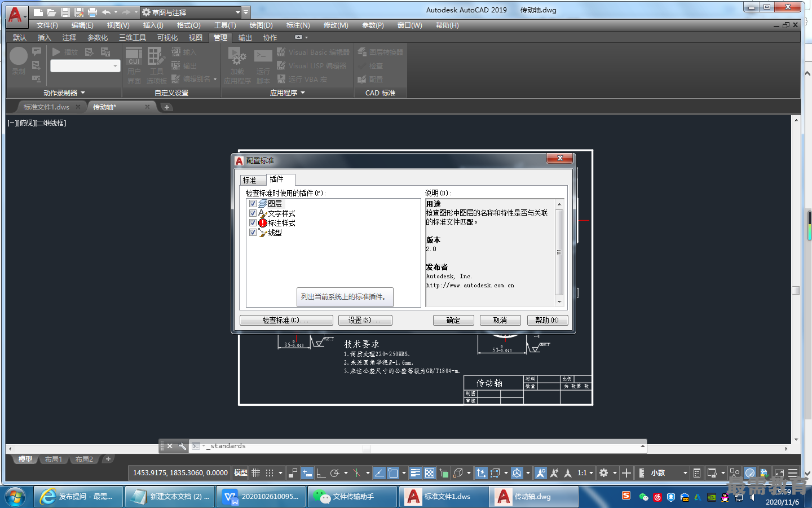Click the dynamic UCS icon in the status bar
The image size is (812, 508).
point(481,473)
